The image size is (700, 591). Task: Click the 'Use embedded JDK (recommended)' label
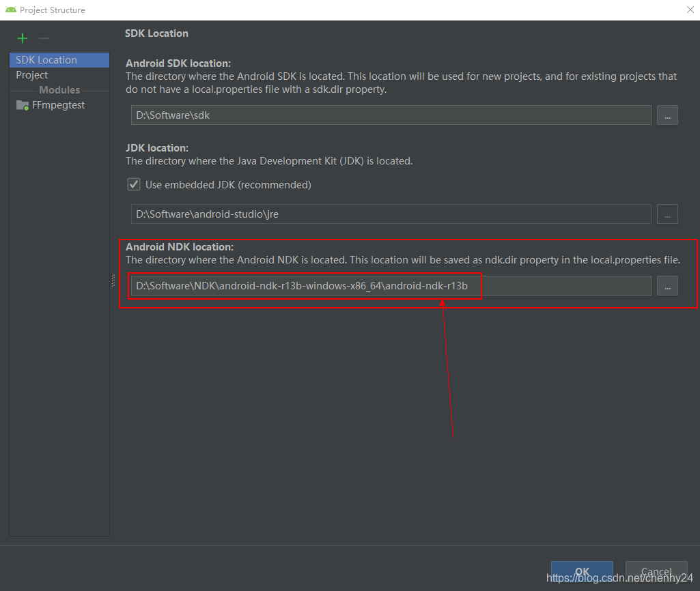coord(228,185)
